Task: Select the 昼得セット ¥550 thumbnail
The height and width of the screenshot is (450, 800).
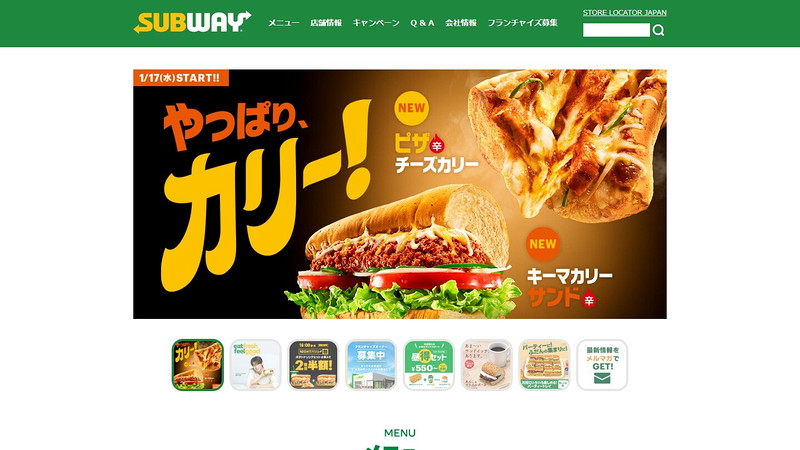Action: [429, 365]
